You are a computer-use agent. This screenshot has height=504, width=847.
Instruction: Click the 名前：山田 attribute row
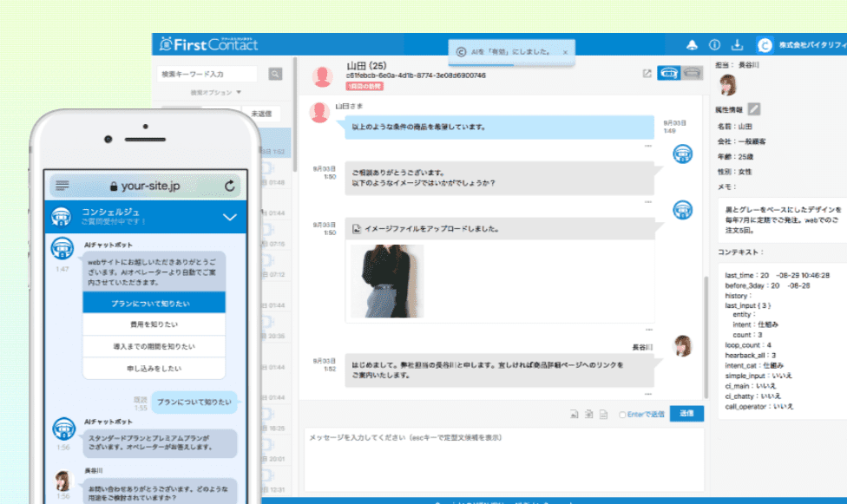point(735,127)
